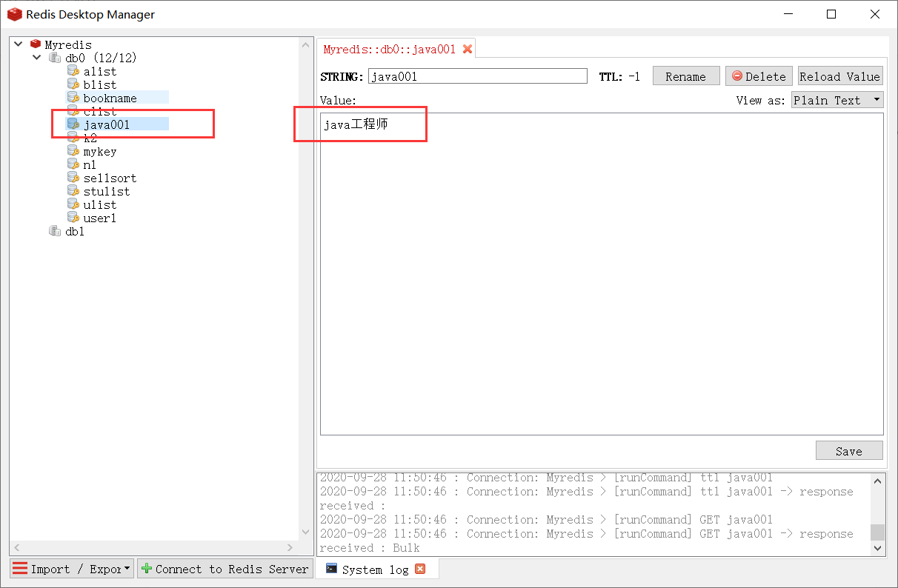This screenshot has width=898, height=588.
Task: Select the alist key
Action: [100, 71]
